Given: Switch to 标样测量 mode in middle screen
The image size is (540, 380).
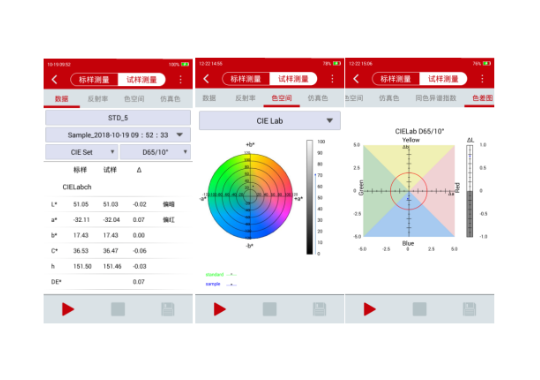Looking at the screenshot, I should point(246,79).
